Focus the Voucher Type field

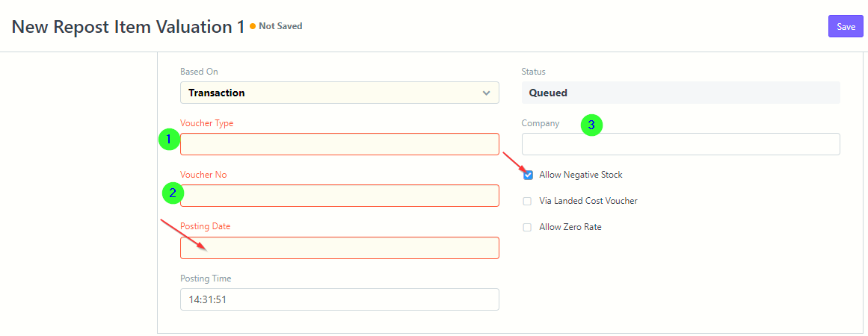pos(339,144)
